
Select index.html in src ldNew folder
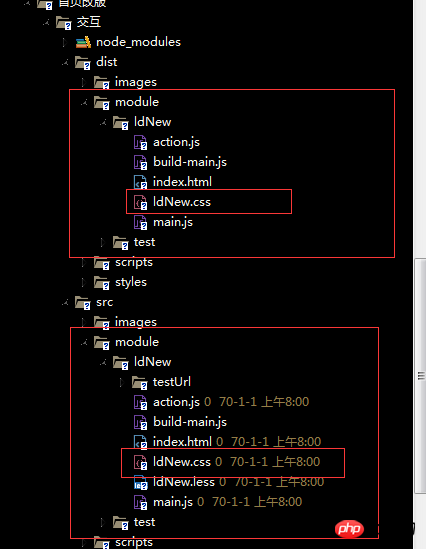182,442
